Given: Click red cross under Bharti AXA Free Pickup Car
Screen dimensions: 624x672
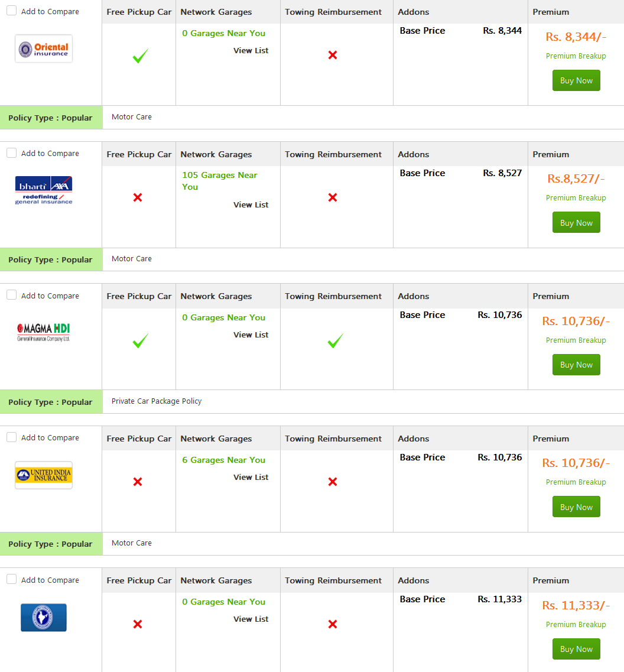Looking at the screenshot, I should tap(138, 197).
